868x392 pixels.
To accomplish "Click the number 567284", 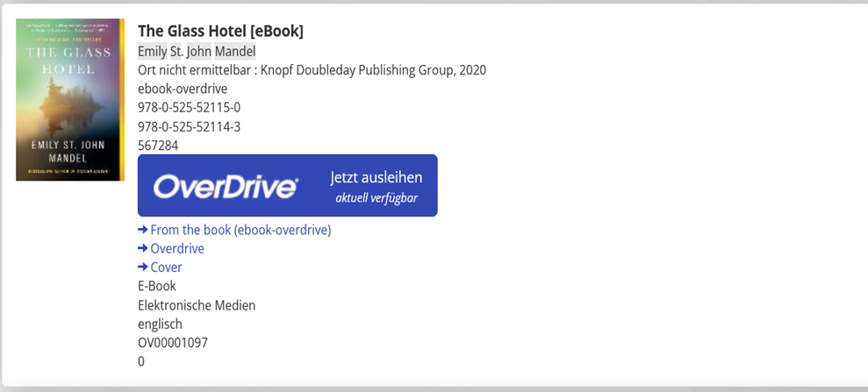I will [x=158, y=146].
